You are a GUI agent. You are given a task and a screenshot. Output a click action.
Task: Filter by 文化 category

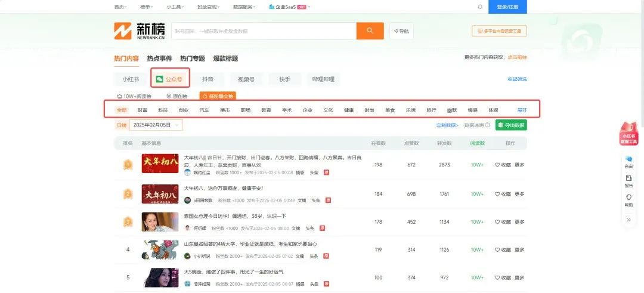coord(328,110)
